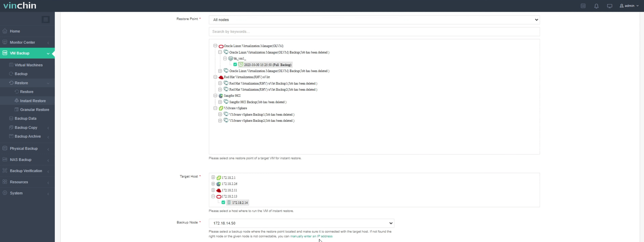Open the task list icon in top bar

pos(583,6)
